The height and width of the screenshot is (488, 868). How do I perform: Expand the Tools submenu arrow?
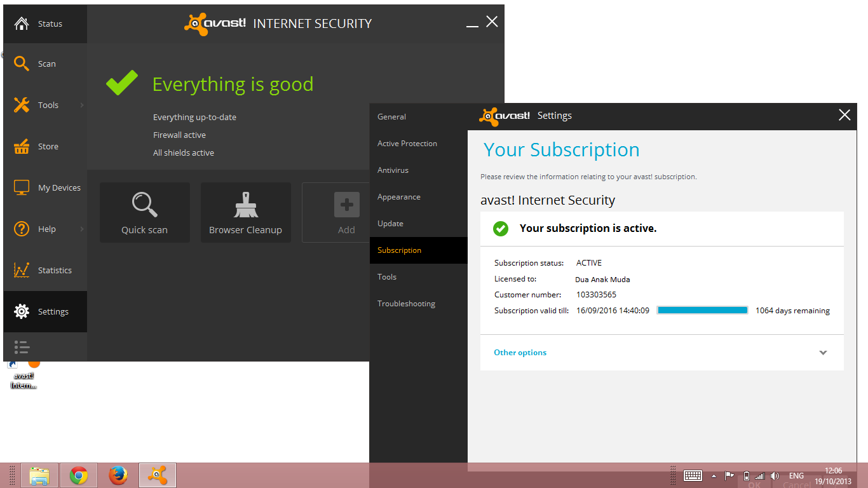(82, 105)
